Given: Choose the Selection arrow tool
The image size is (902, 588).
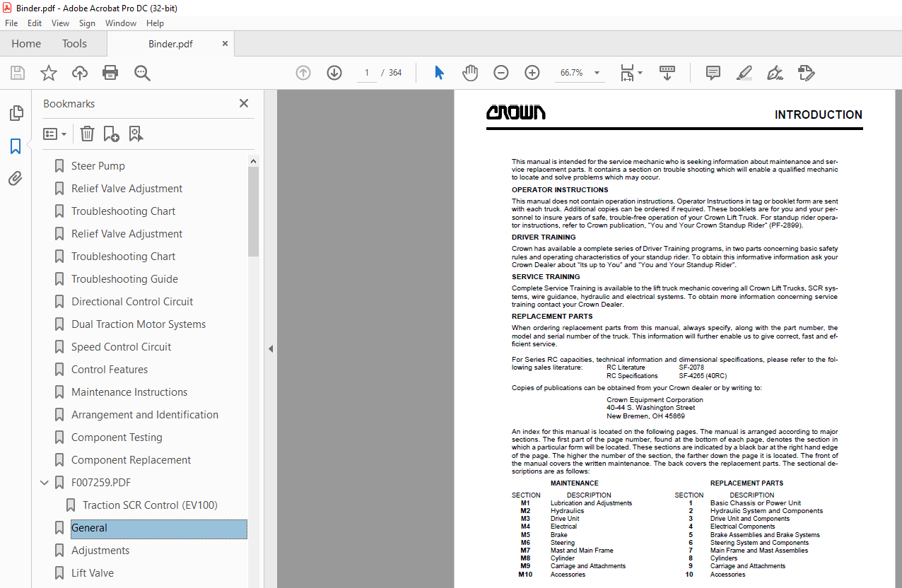Looking at the screenshot, I should click(x=439, y=73).
